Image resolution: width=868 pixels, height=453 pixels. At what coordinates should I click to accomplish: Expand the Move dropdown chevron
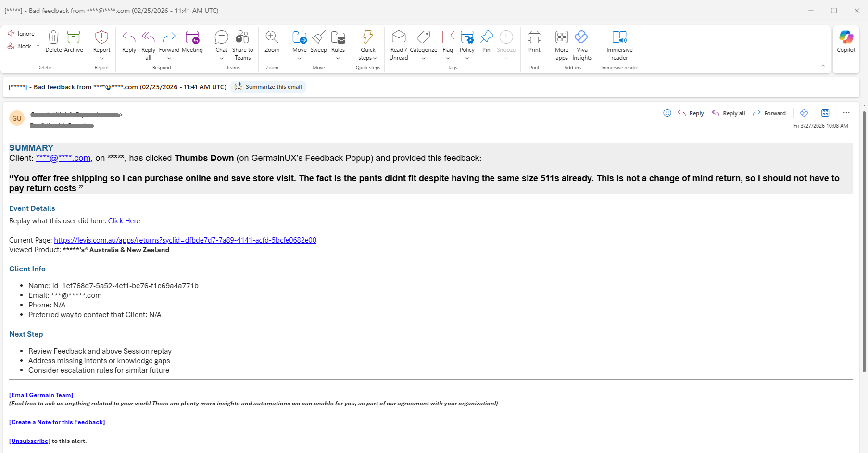click(x=300, y=59)
